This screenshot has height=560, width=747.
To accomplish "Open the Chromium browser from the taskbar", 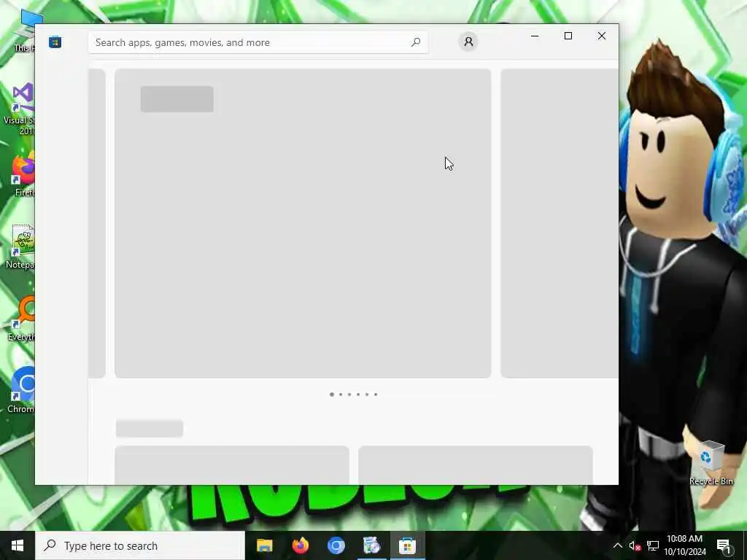I will coord(336,545).
